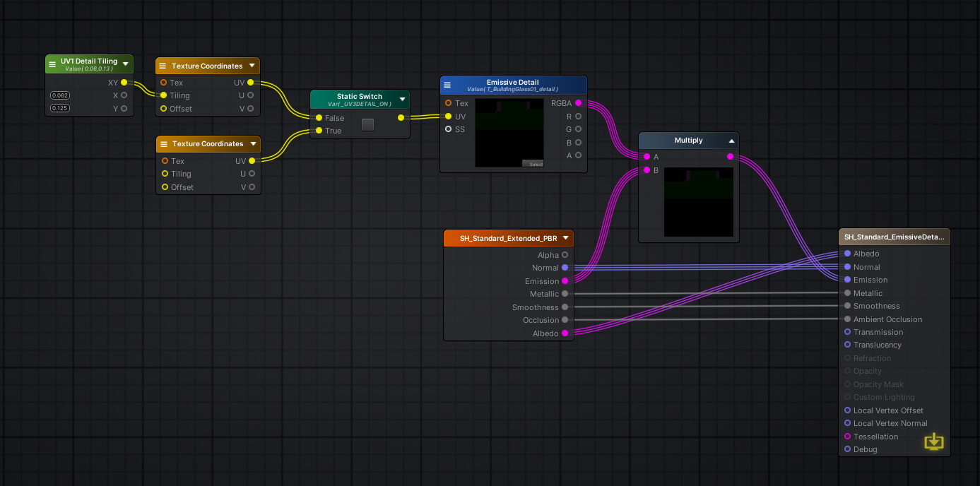The height and width of the screenshot is (486, 980).
Task: Collapse Multiply node preview arrow
Action: point(731,141)
